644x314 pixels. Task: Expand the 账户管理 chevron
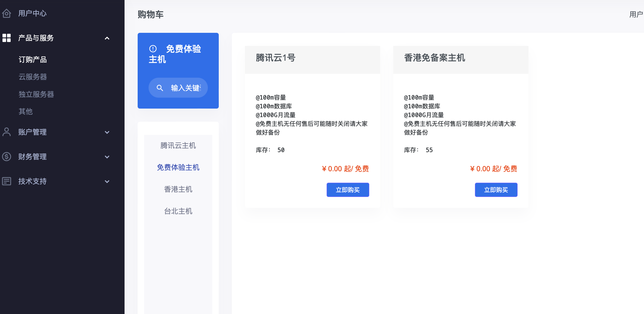107,132
